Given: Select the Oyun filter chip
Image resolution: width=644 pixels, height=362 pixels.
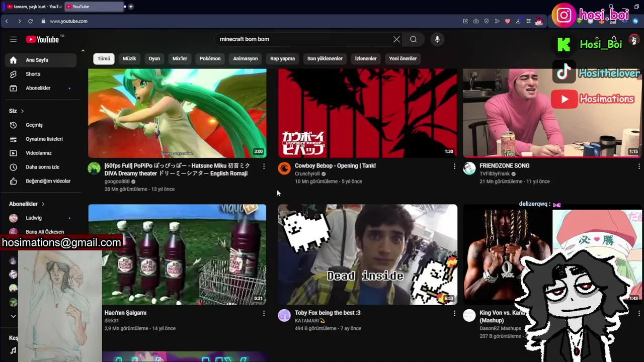Looking at the screenshot, I should point(154,59).
